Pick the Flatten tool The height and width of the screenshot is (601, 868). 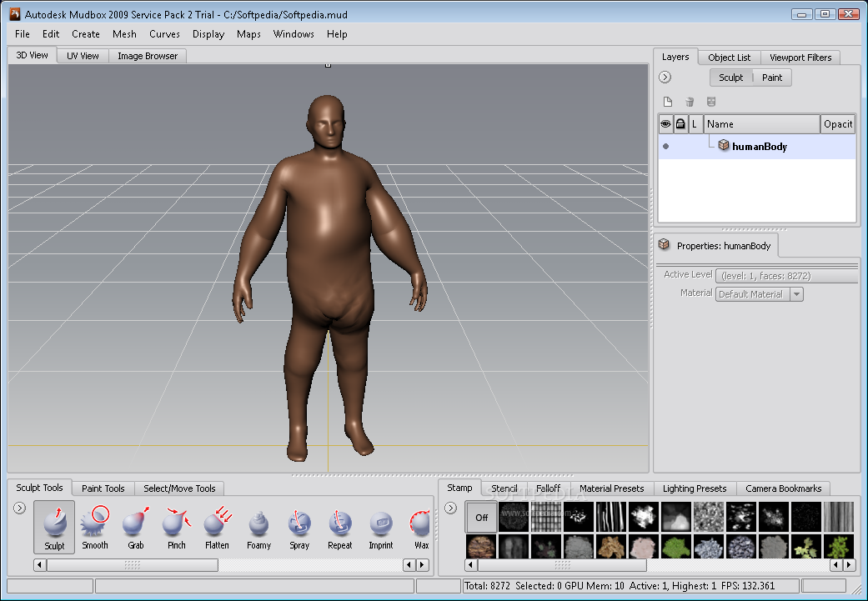point(217,527)
